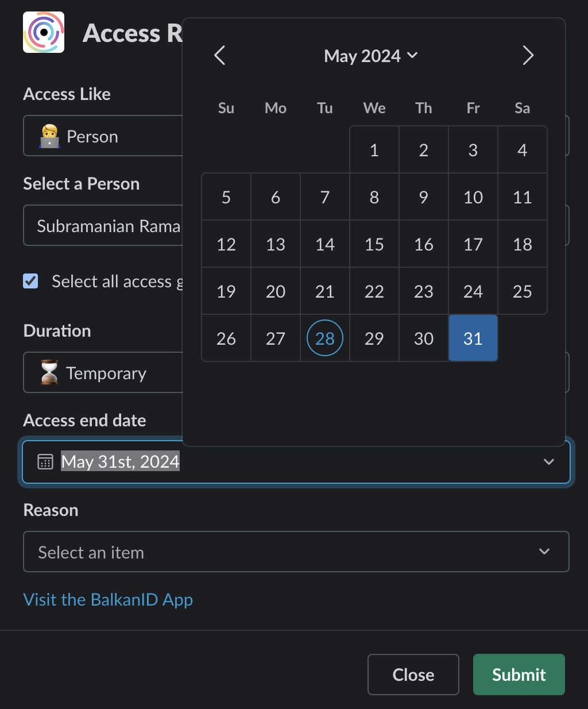The image size is (588, 709).
Task: Choose May 31 in the calendar
Action: pos(473,338)
